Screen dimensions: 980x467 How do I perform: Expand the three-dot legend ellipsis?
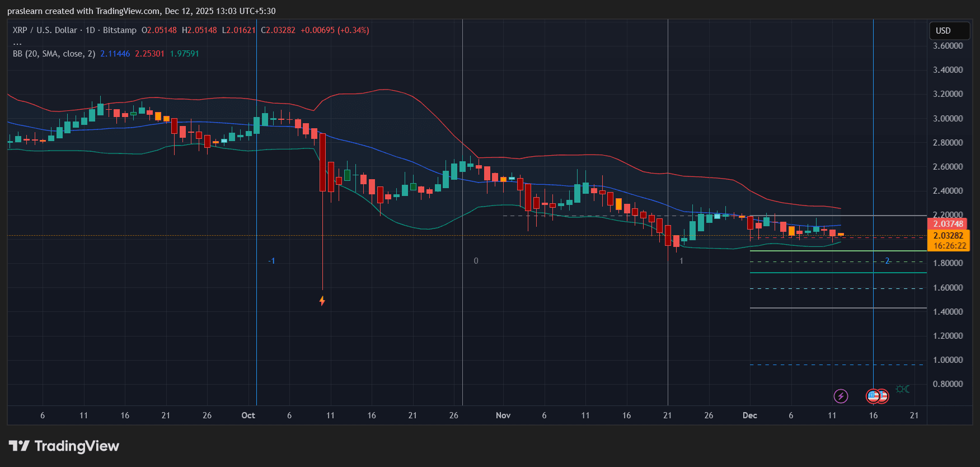tap(17, 43)
